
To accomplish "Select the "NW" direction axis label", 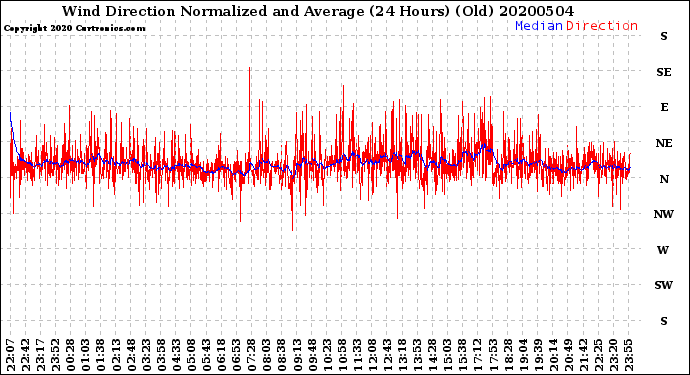I will (x=664, y=214).
